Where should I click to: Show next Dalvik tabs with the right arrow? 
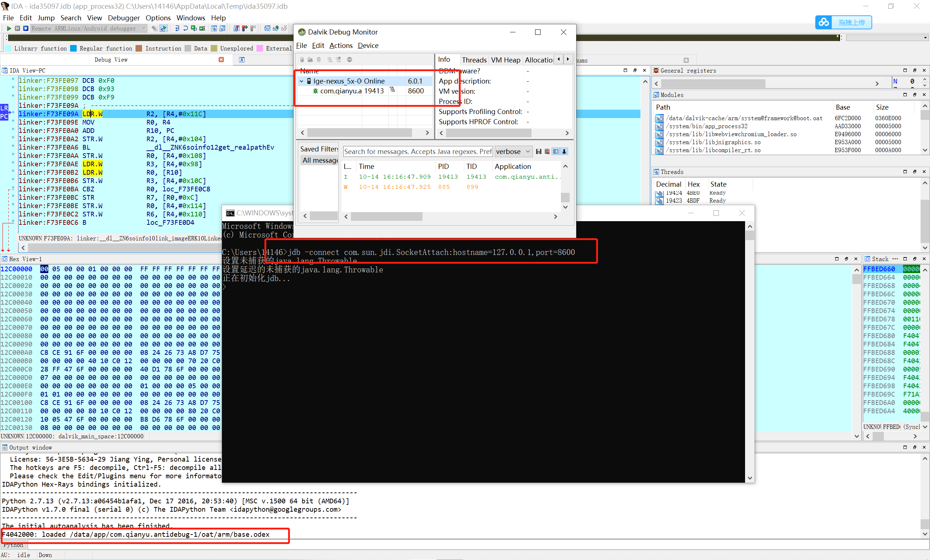tap(568, 59)
